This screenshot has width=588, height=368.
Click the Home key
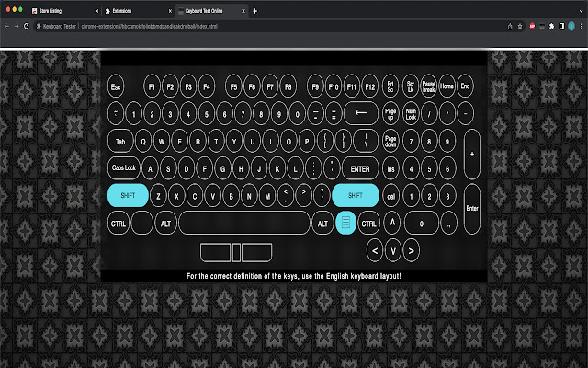(x=447, y=86)
